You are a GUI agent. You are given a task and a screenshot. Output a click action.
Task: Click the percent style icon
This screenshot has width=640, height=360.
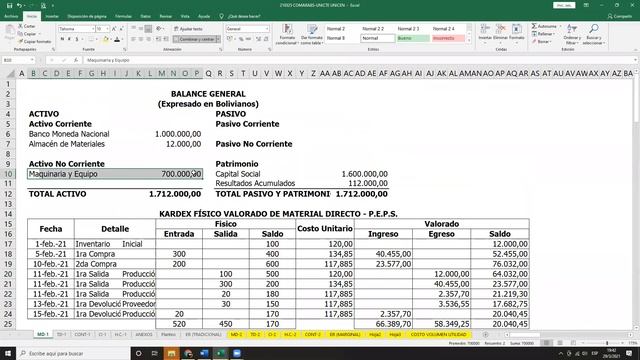[241, 39]
